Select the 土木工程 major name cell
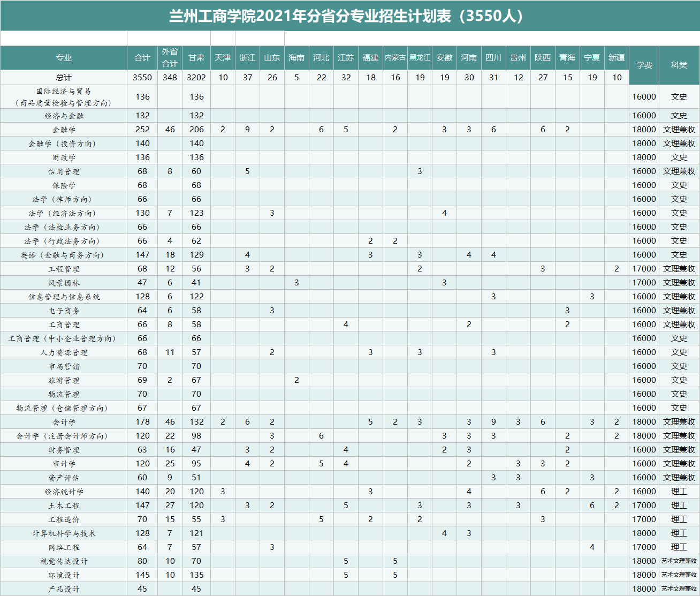Image resolution: width=700 pixels, height=596 pixels. (x=64, y=506)
